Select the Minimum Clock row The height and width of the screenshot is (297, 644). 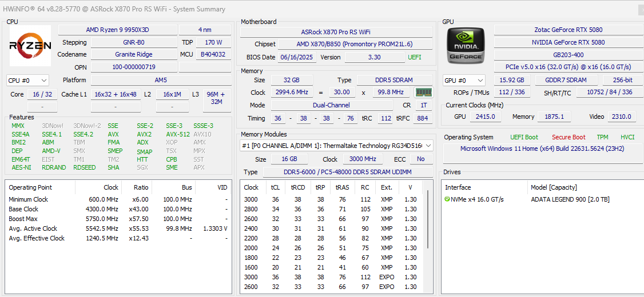(118, 199)
